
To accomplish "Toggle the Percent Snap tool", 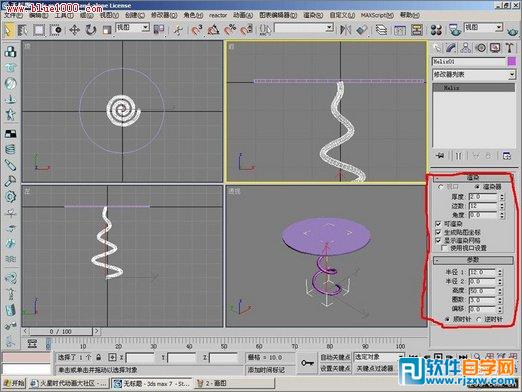I will tap(230, 30).
